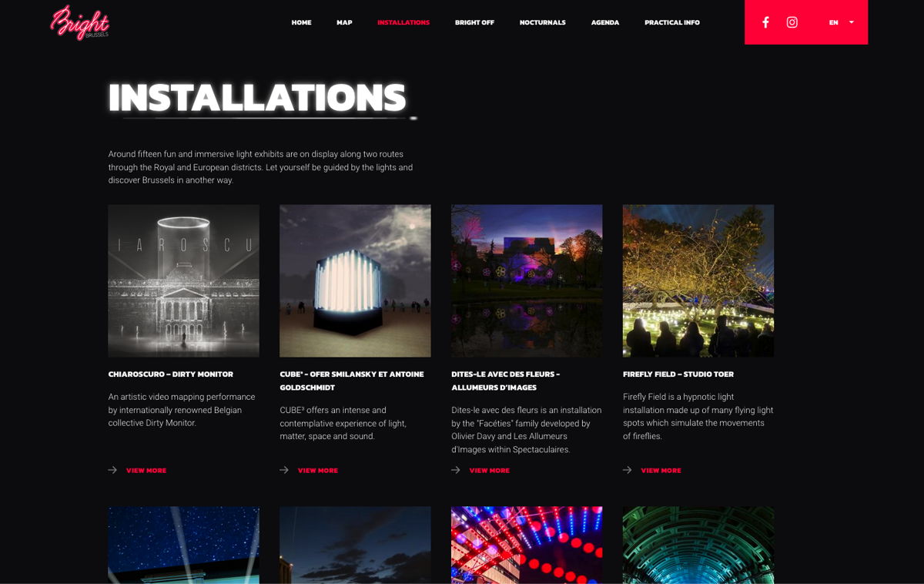Click 'CUBE³ offers an intense' description
924x584 pixels.
(343, 423)
